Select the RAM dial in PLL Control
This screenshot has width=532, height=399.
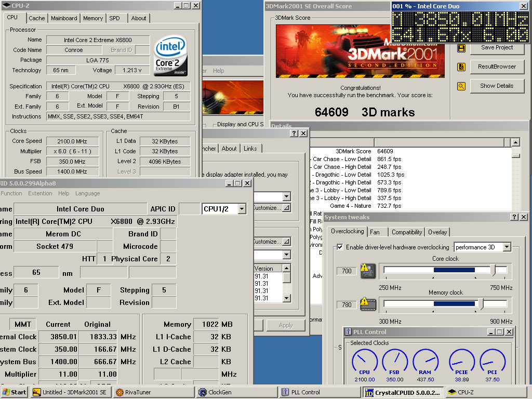click(425, 362)
